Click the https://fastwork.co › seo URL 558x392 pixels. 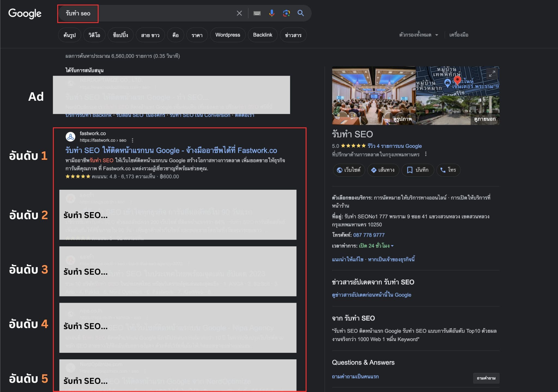[103, 140]
